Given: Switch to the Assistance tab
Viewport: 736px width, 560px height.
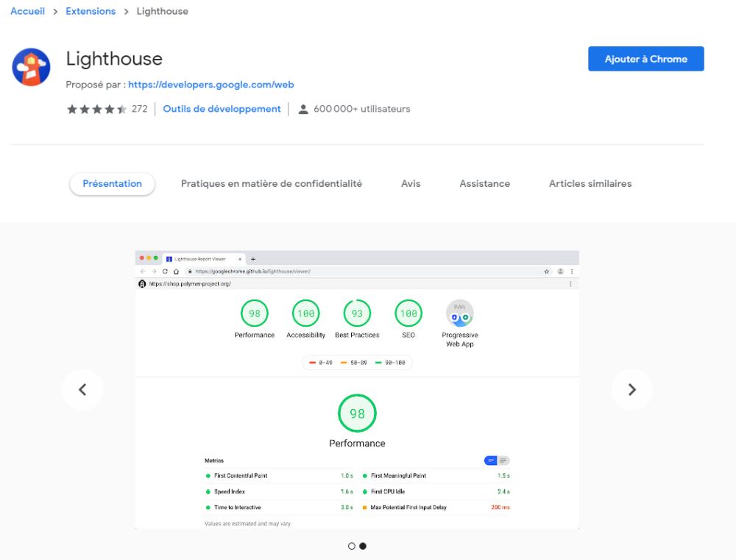Looking at the screenshot, I should (x=485, y=183).
